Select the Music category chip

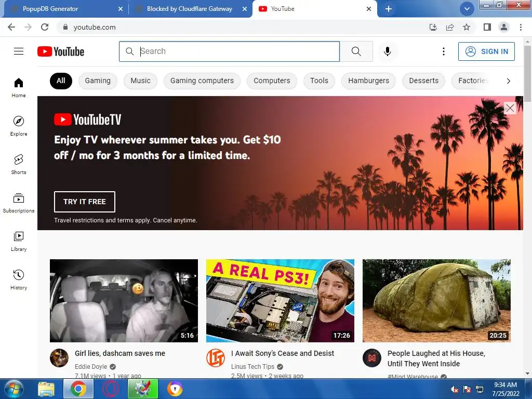[140, 81]
